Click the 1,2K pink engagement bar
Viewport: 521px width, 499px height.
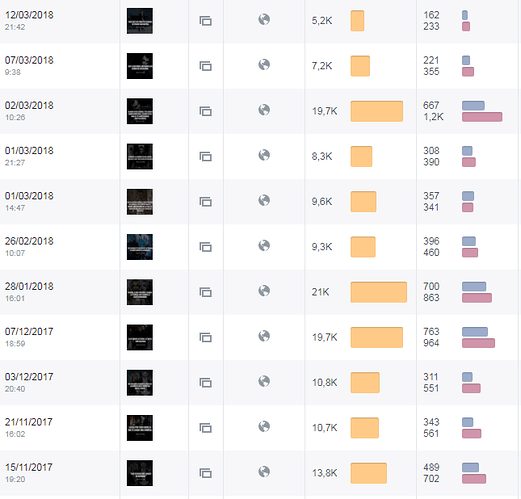(x=482, y=117)
